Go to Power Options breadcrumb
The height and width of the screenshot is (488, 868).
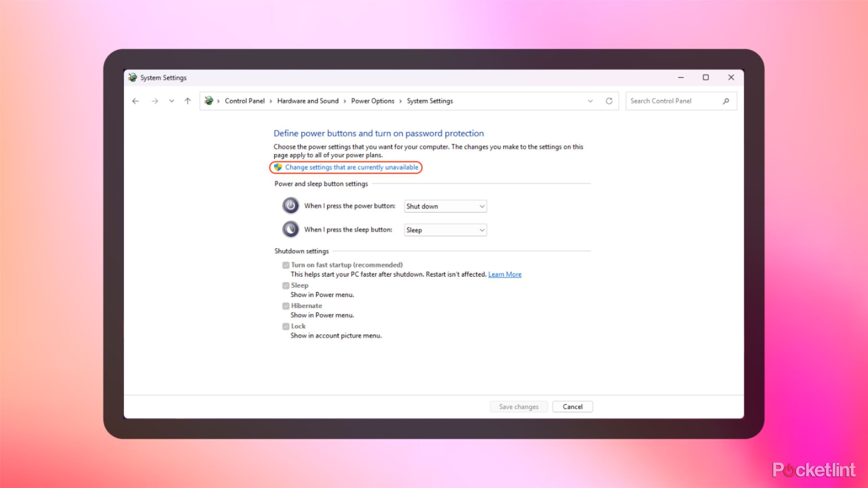click(x=372, y=101)
